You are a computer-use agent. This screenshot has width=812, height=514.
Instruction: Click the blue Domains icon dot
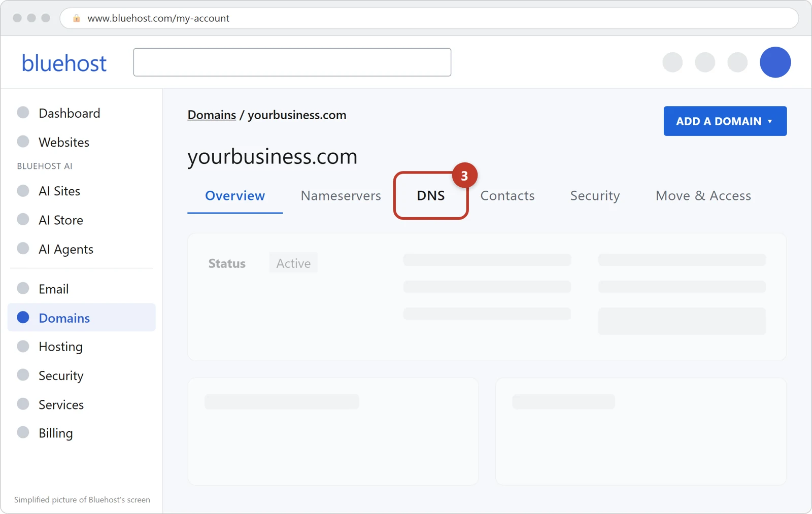23,317
